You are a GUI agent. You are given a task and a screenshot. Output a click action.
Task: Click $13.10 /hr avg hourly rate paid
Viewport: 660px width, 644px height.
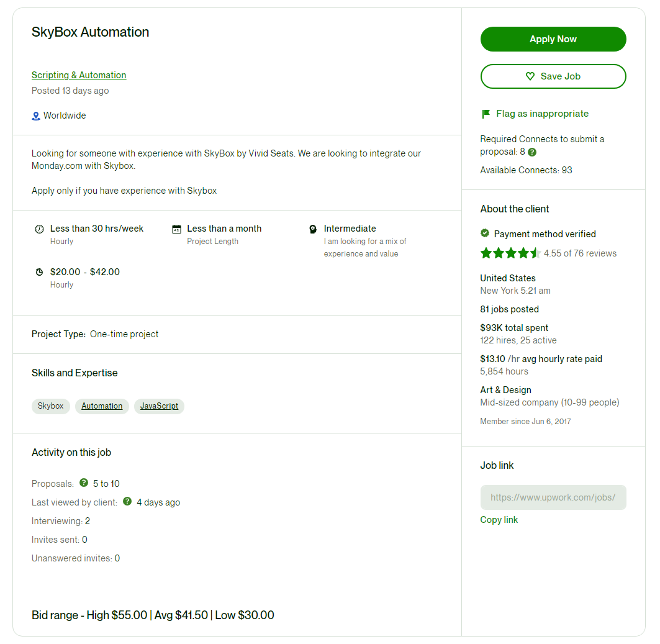(x=541, y=359)
